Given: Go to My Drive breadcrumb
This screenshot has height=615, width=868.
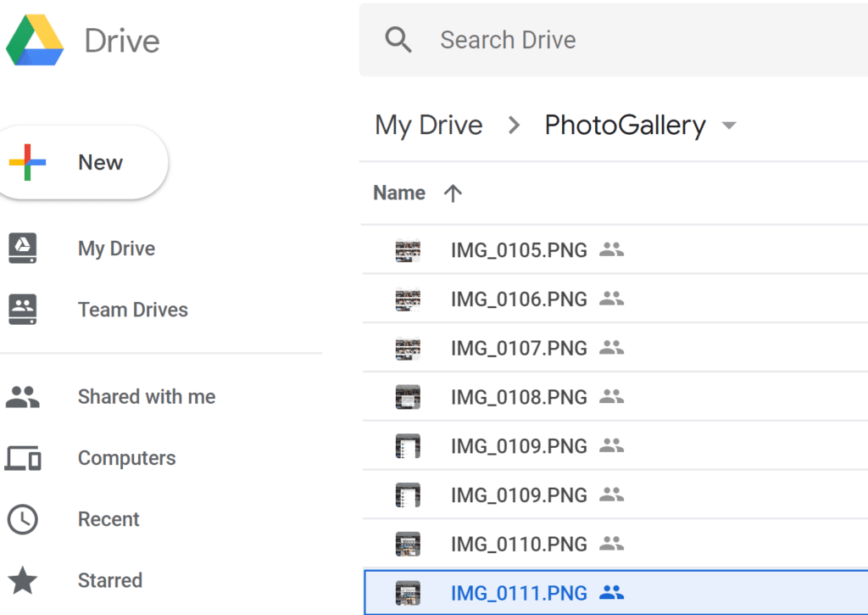Looking at the screenshot, I should point(429,126).
